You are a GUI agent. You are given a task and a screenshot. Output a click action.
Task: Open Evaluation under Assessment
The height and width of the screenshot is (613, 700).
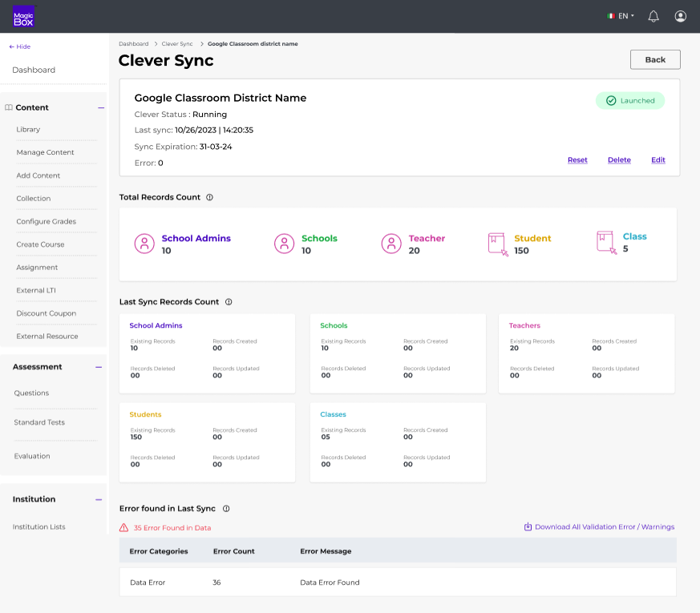(32, 457)
